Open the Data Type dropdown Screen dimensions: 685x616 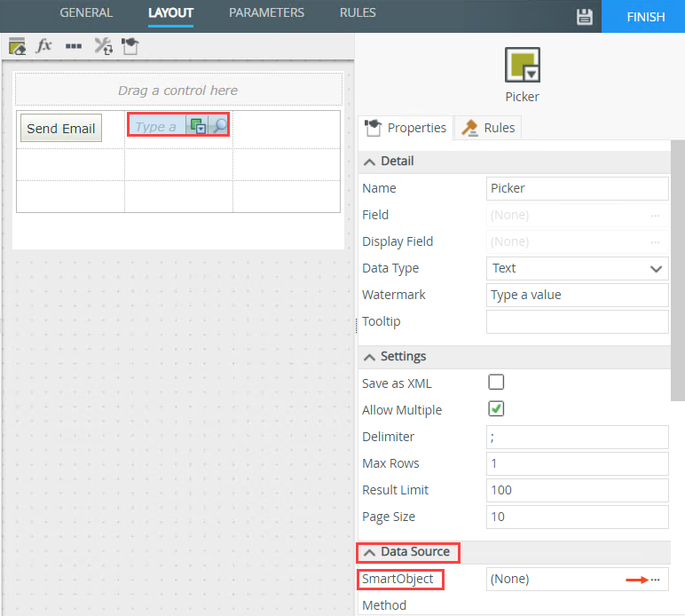tap(577, 268)
